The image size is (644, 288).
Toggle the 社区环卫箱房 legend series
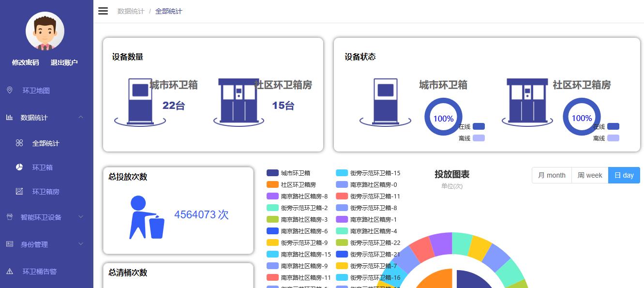click(292, 185)
